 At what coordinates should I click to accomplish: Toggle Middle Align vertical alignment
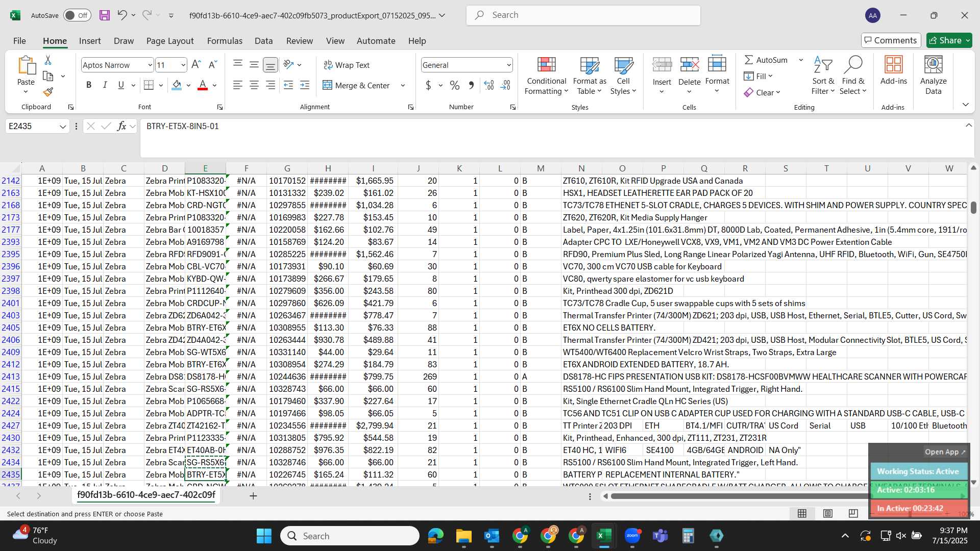(x=254, y=65)
